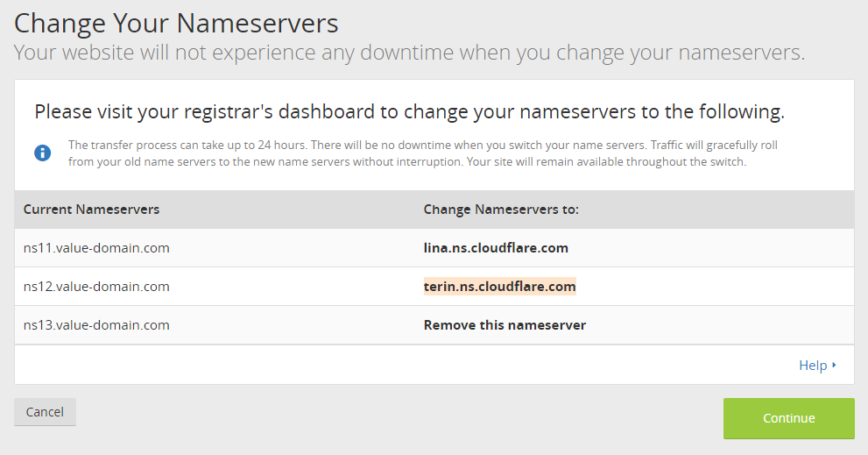868x455 pixels.
Task: Click the registrar's dashboard instruction heading
Action: click(x=410, y=112)
